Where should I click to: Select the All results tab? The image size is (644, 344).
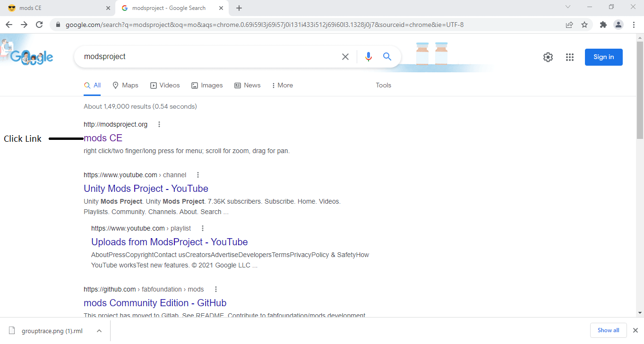click(x=92, y=86)
